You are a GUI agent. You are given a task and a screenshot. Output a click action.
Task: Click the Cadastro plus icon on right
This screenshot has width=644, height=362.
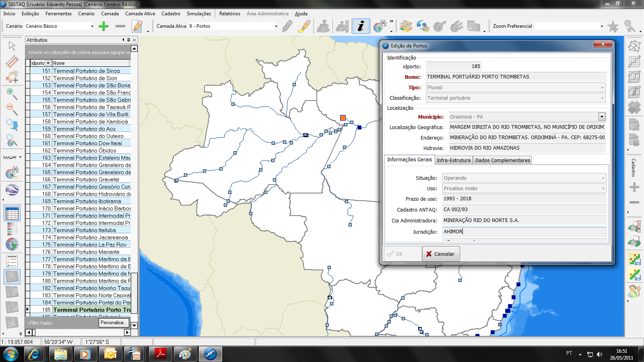point(634,187)
